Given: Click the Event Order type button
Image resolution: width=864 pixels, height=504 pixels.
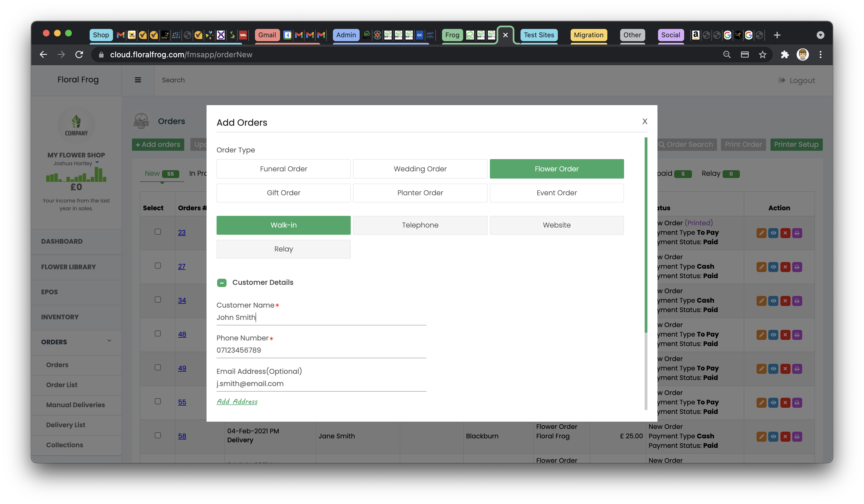Looking at the screenshot, I should [x=557, y=192].
